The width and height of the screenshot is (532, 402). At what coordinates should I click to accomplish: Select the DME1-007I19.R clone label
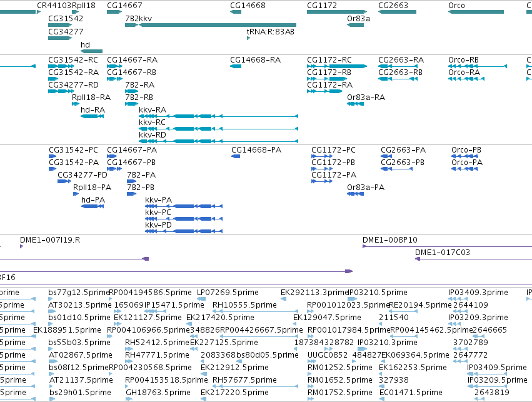(x=50, y=240)
